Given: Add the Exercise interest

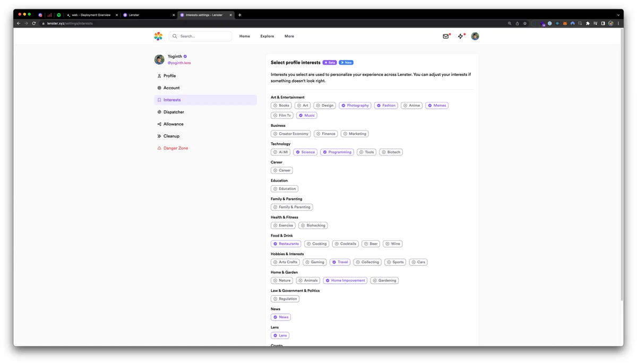Looking at the screenshot, I should tap(283, 226).
